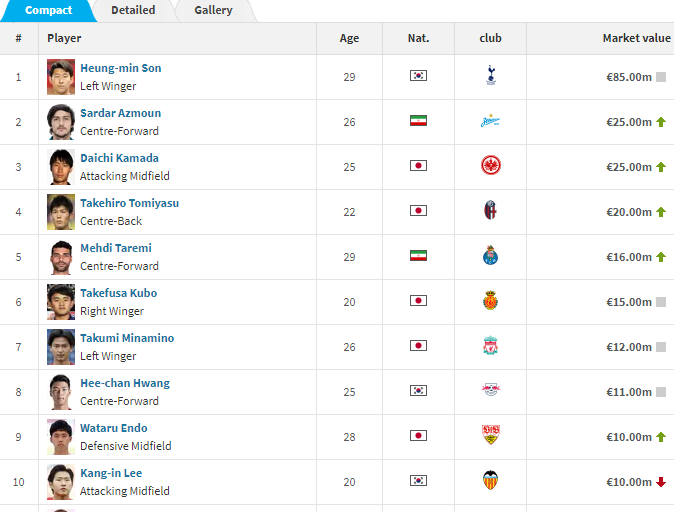Click the Iran flag beside Sardar Azmoun
The image size is (674, 512).
coord(418,121)
